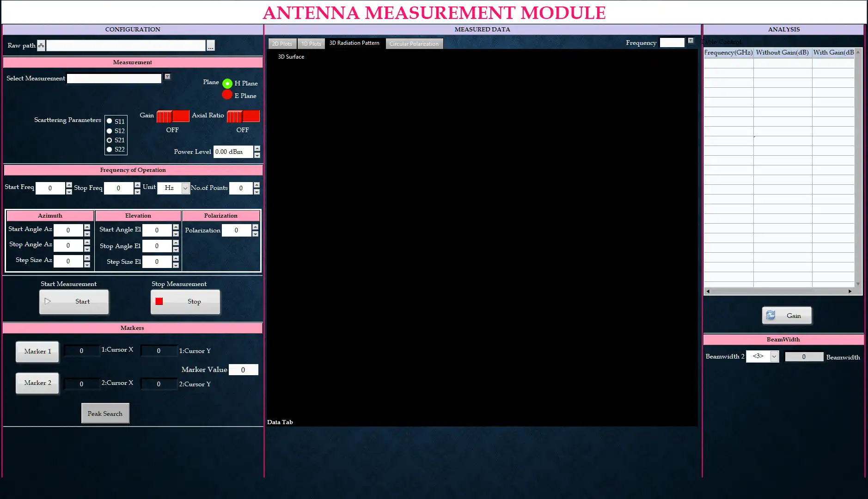Click the Marker 1 button
This screenshot has width=868, height=499.
tap(37, 352)
